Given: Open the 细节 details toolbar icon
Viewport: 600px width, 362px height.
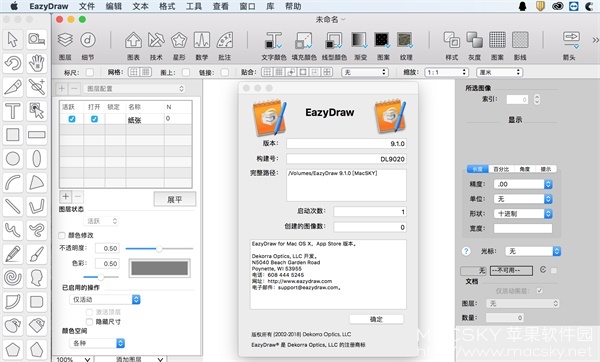Looking at the screenshot, I should tap(88, 46).
